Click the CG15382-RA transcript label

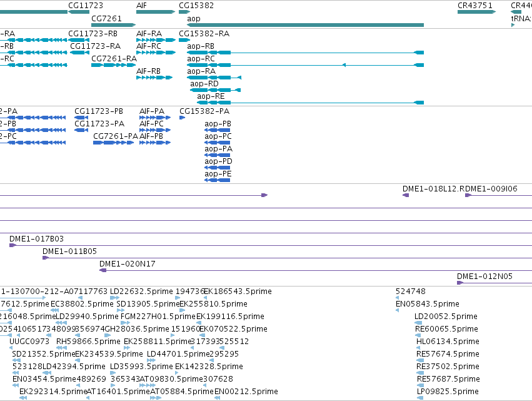tap(204, 34)
